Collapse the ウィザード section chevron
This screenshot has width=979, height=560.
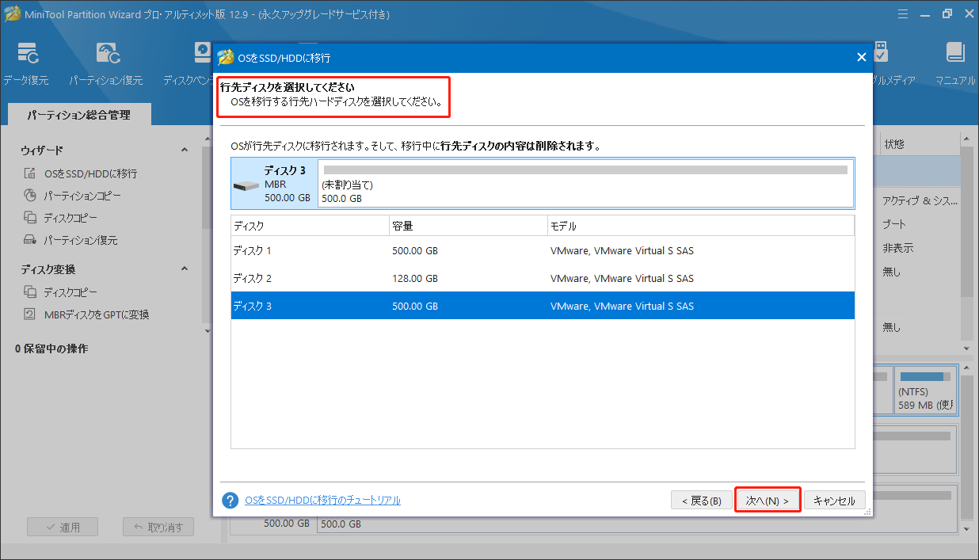(x=185, y=150)
